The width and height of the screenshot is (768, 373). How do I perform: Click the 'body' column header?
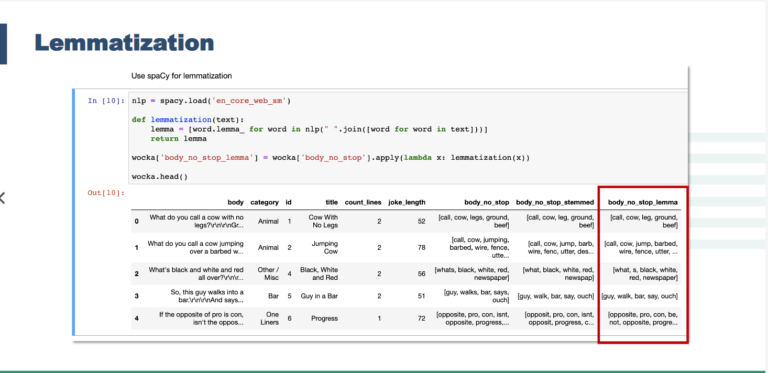pyautogui.click(x=236, y=202)
